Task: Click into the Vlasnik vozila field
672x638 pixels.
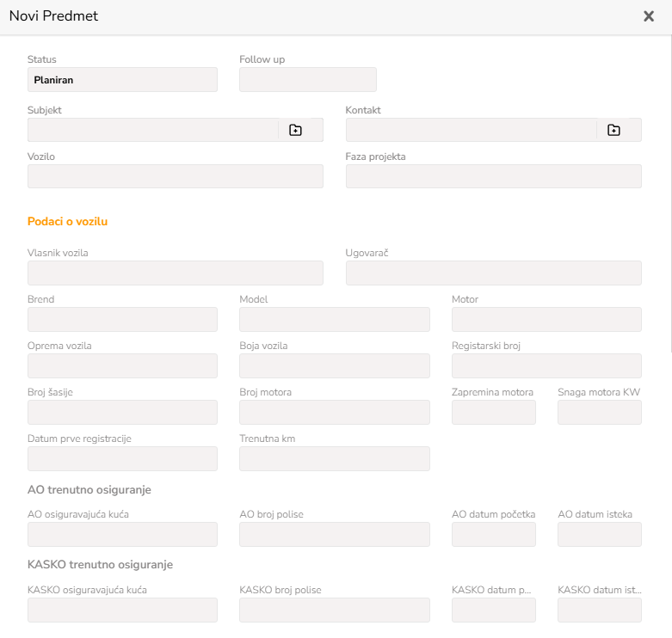Action: pyautogui.click(x=176, y=273)
